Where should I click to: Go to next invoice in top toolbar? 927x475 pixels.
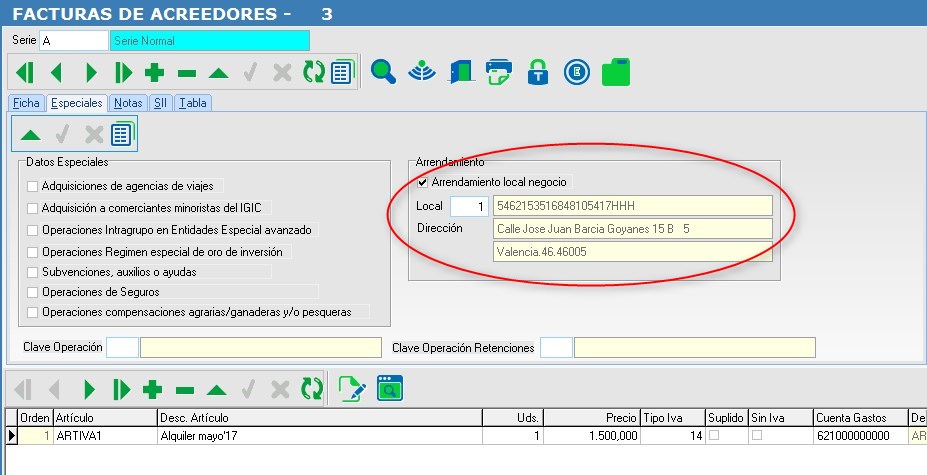pos(91,73)
